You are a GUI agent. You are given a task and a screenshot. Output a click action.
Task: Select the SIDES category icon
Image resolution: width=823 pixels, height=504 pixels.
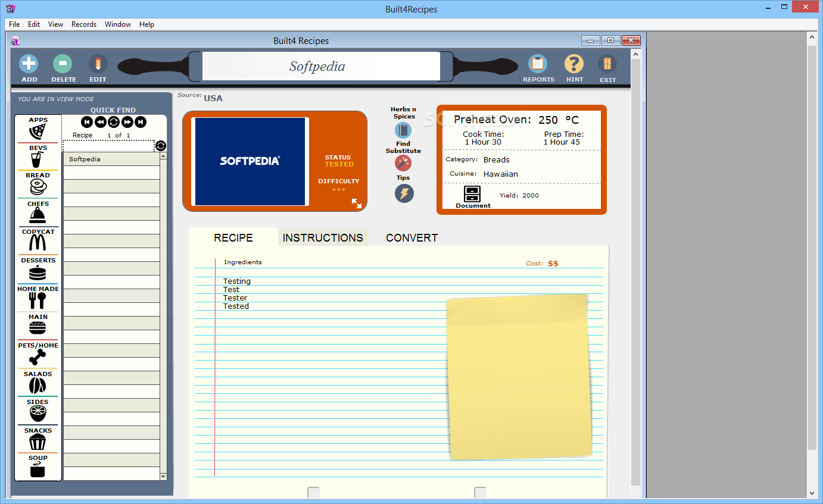[x=38, y=414]
